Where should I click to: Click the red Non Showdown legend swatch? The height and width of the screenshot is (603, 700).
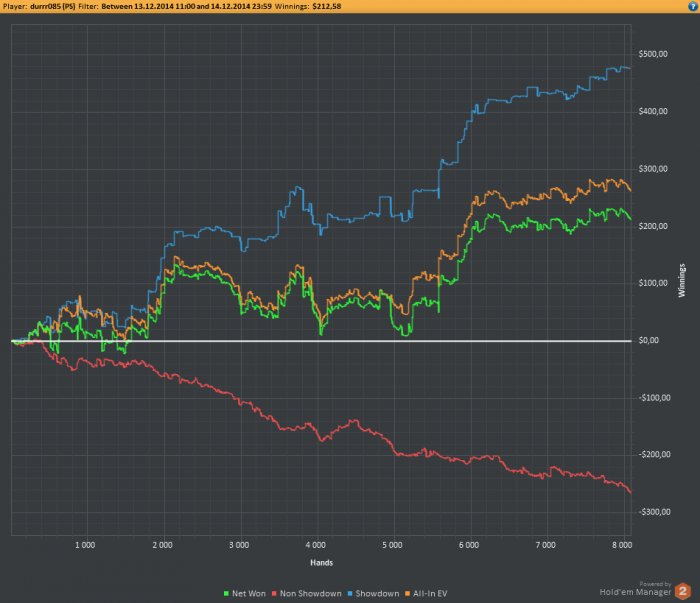[274, 594]
